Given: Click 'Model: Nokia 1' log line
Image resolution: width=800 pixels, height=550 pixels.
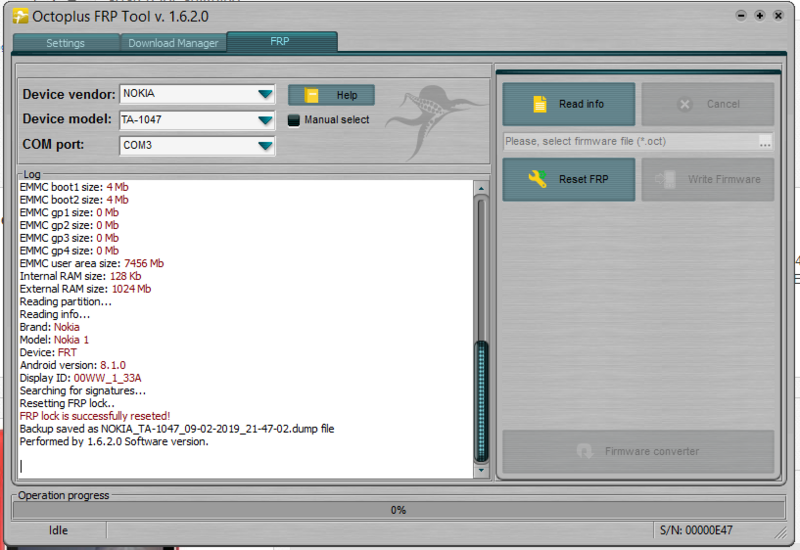Looking at the screenshot, I should tap(54, 340).
